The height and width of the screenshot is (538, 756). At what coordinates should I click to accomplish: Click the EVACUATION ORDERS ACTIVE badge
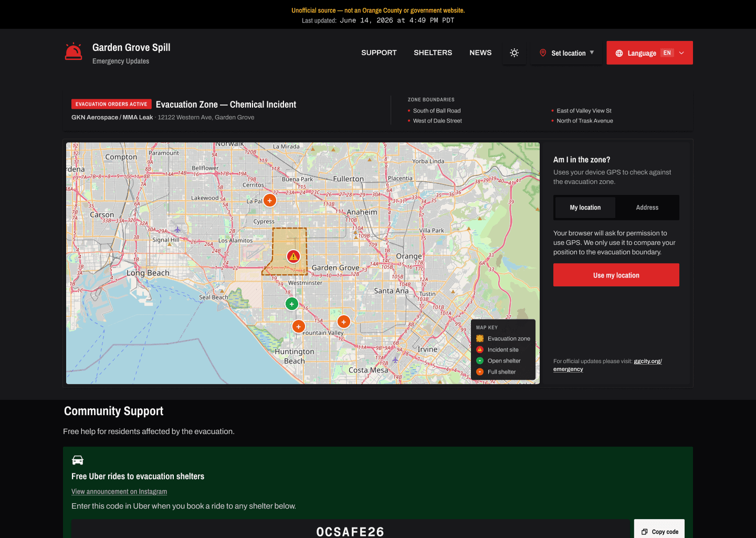[111, 104]
